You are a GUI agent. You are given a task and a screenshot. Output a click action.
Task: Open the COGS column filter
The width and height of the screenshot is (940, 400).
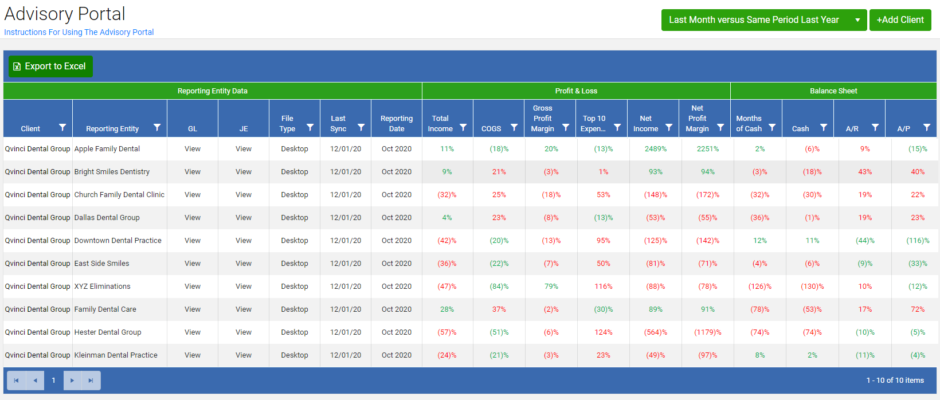pos(513,128)
